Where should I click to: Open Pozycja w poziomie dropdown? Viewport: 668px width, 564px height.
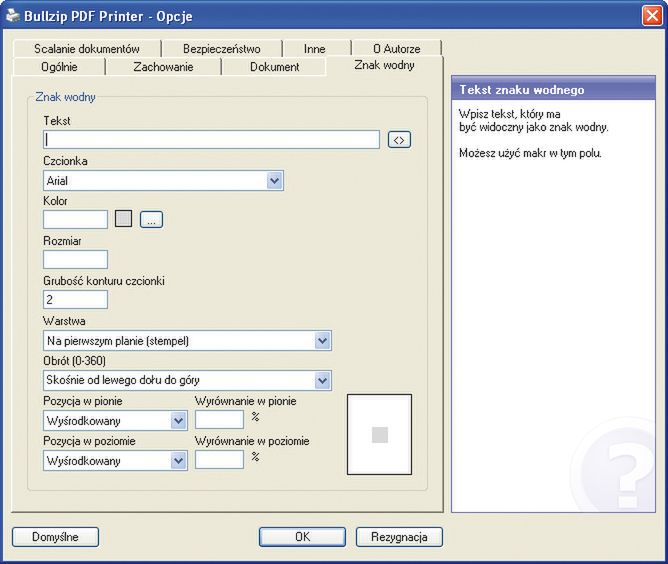178,460
